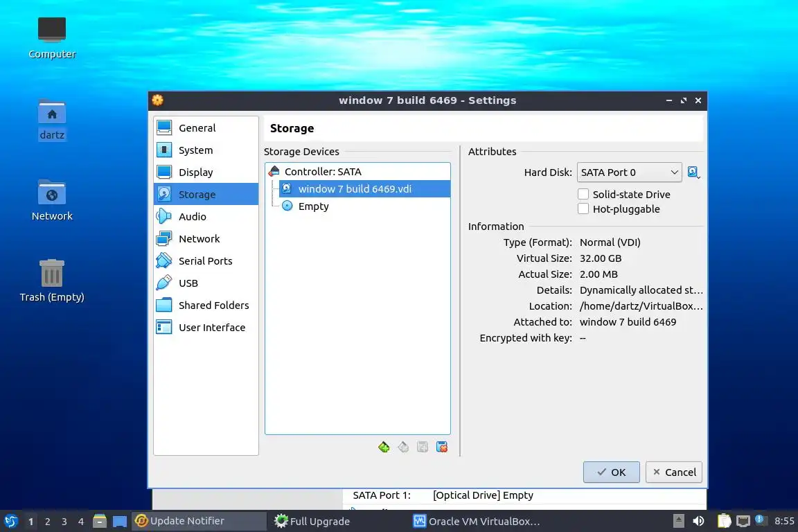
Task: Click the 8:55 clock in the taskbar
Action: click(783, 521)
